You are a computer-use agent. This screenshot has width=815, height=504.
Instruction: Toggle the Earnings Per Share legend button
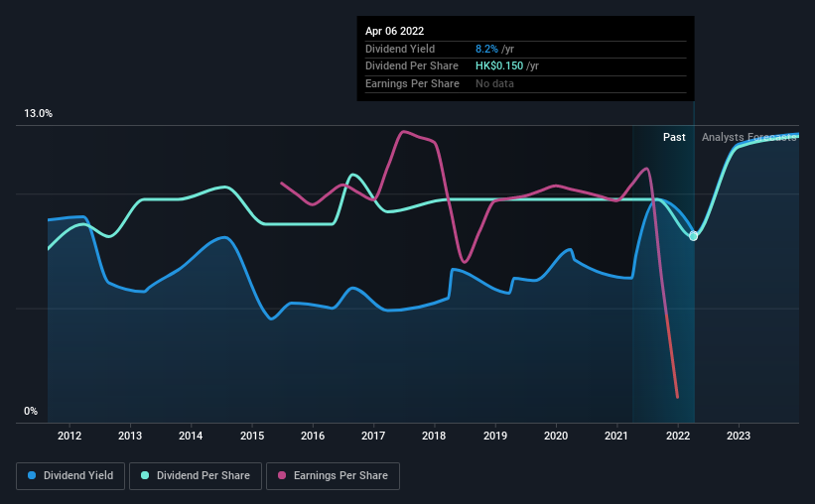pos(333,476)
